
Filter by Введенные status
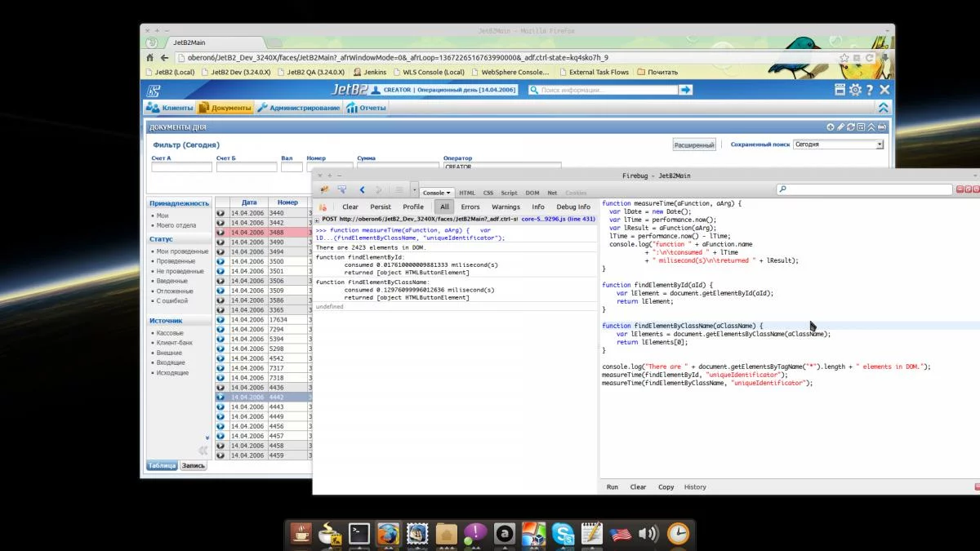pos(174,281)
